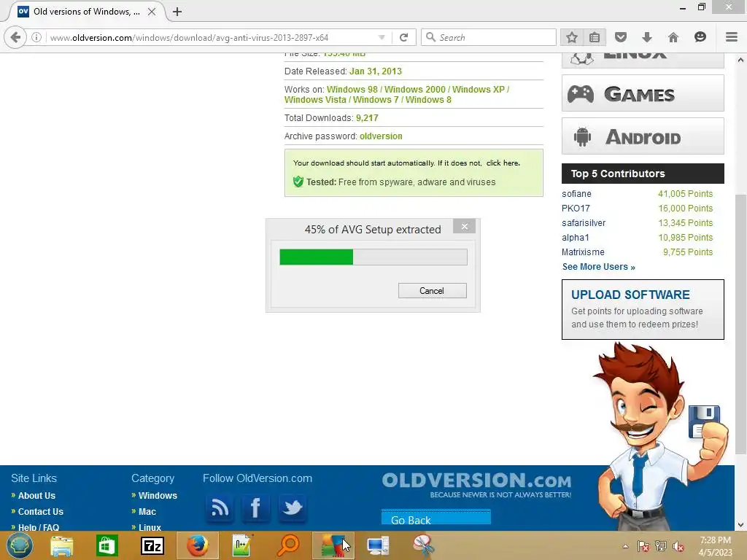Viewport: 747px width, 560px height.
Task: Open Help / FAQ footer link
Action: coord(39,526)
